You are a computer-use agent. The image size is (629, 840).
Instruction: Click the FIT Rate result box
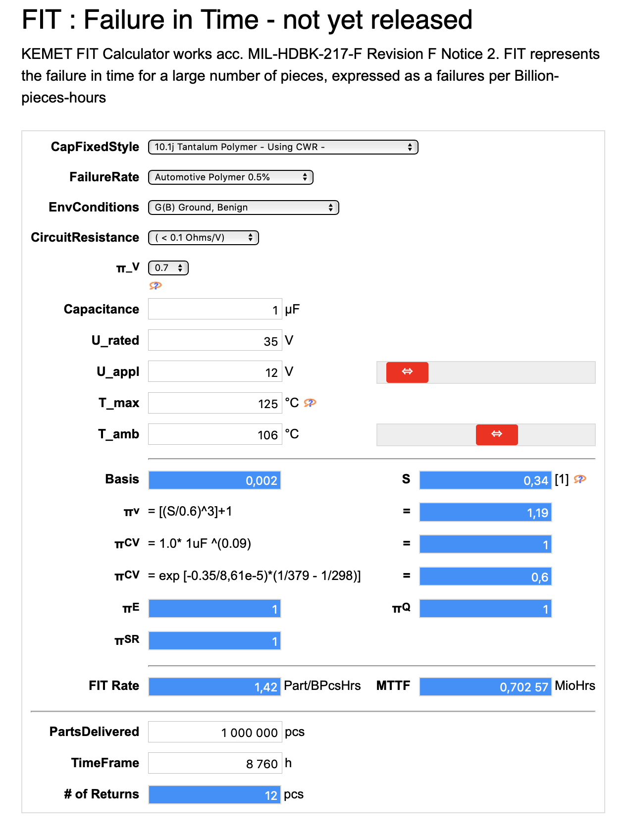pyautogui.click(x=215, y=686)
